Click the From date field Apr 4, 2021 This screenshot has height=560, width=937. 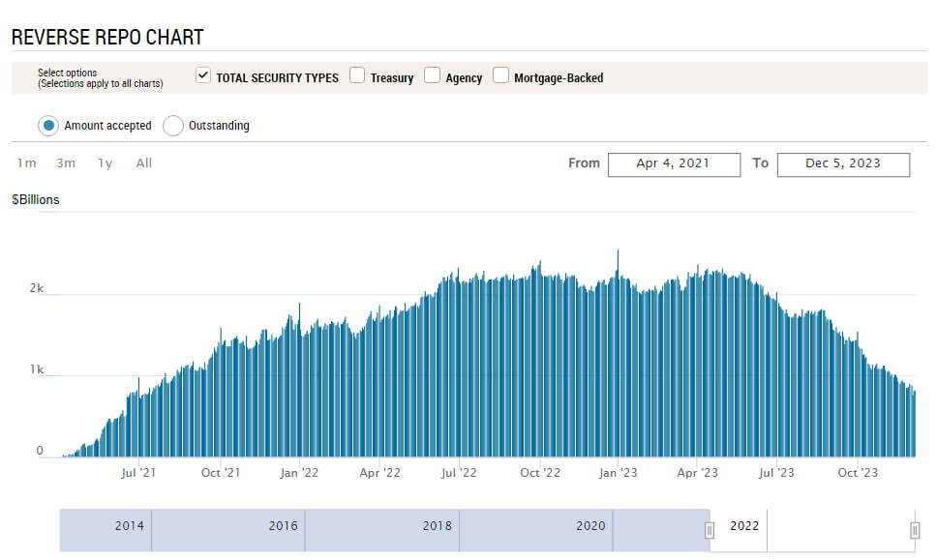point(674,164)
